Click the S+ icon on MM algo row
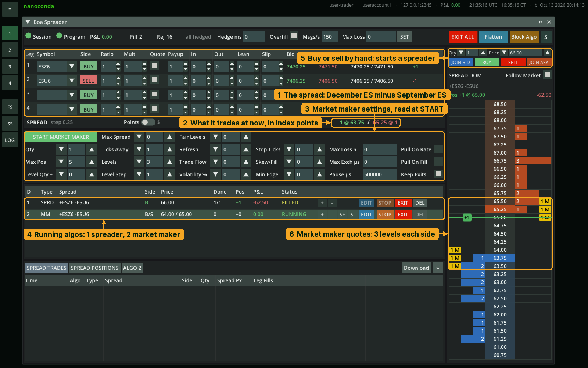 pyautogui.click(x=342, y=215)
